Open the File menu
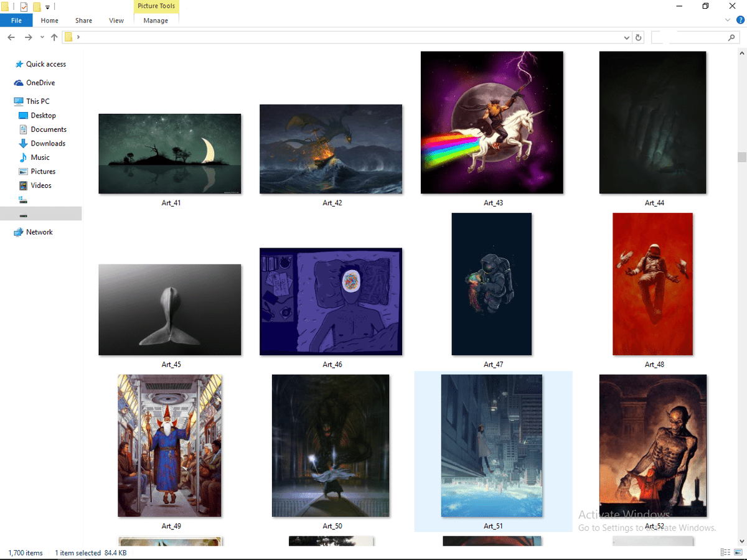This screenshot has height=560, width=747. (x=16, y=21)
